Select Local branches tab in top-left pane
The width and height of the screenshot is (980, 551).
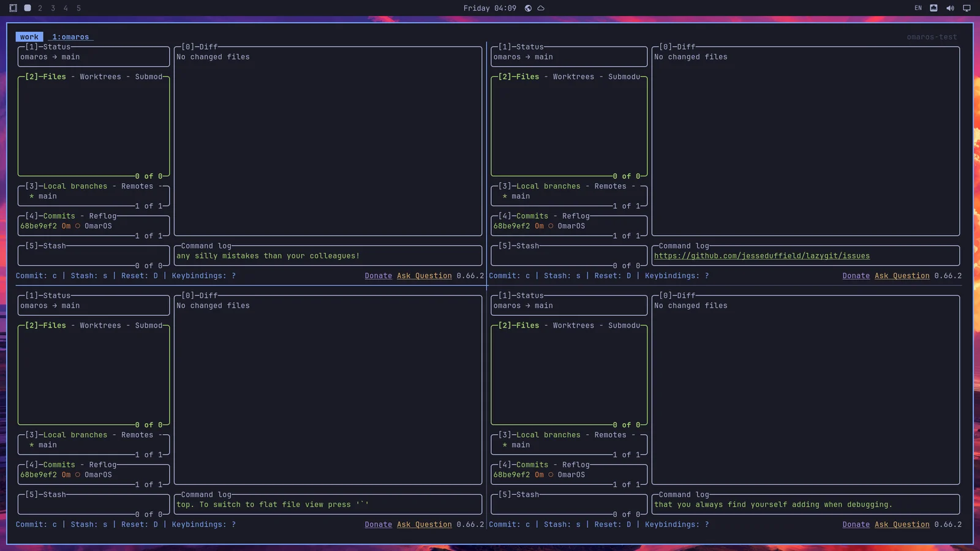pos(75,186)
